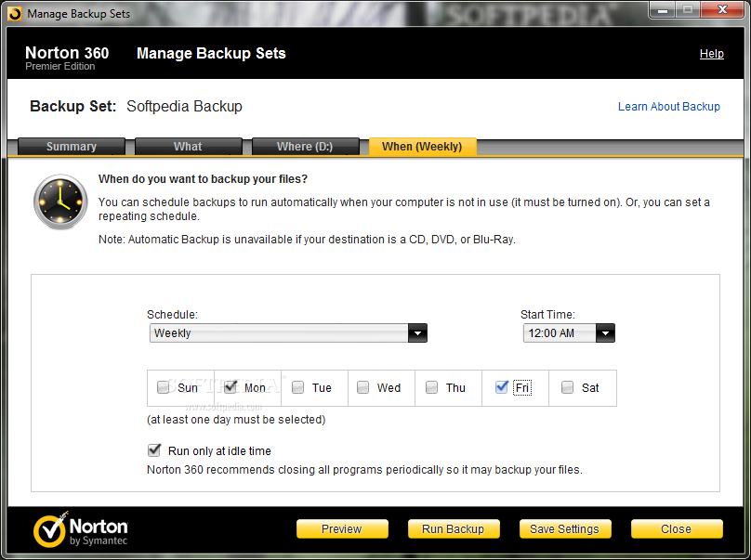Click the Norton by Symantec logo

pos(81,529)
